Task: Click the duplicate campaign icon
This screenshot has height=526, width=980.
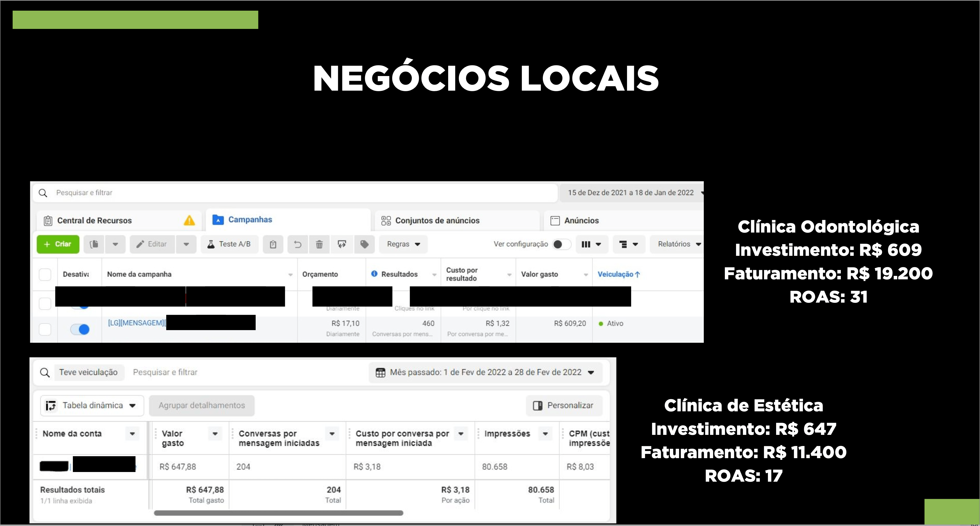Action: coord(94,244)
